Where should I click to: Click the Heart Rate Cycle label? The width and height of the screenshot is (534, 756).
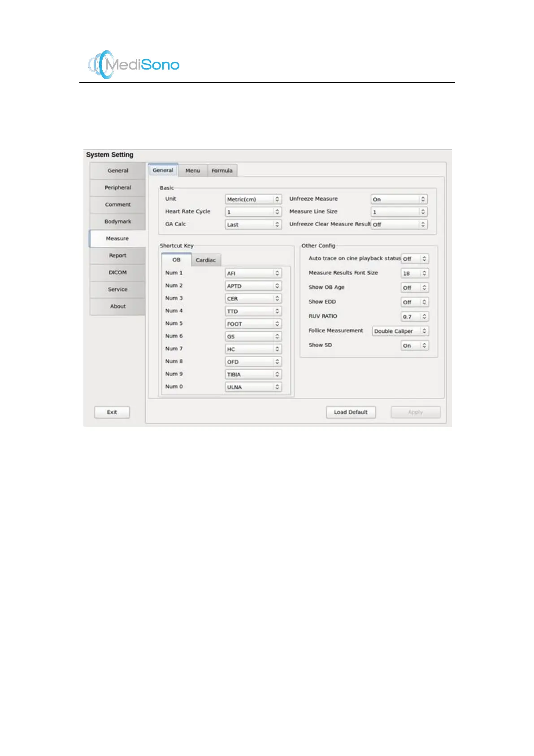pyautogui.click(x=187, y=211)
